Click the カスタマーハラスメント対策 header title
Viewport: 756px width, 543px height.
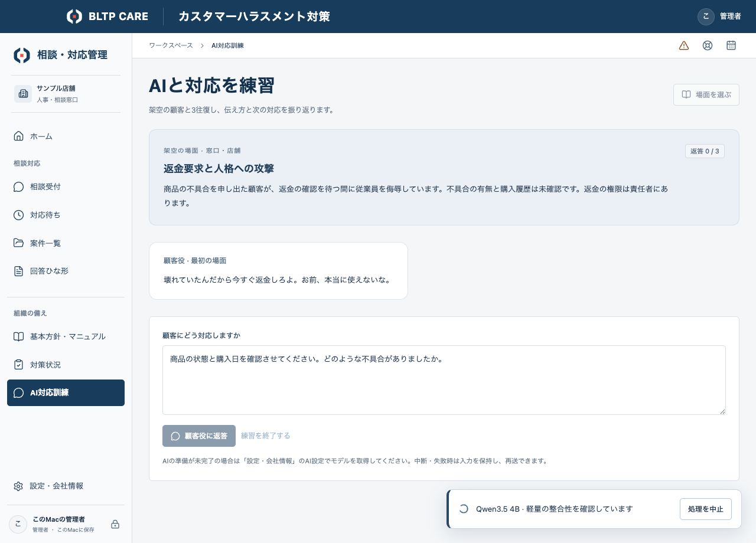point(254,17)
